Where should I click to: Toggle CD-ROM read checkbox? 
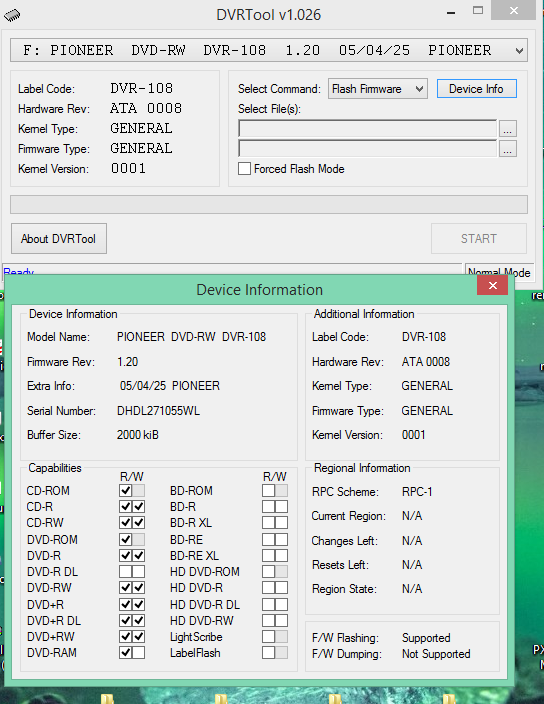pos(126,490)
